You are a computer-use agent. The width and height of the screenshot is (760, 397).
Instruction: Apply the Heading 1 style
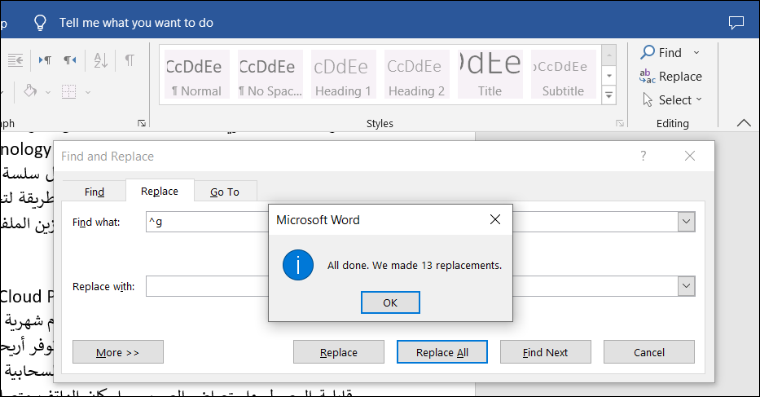[343, 75]
